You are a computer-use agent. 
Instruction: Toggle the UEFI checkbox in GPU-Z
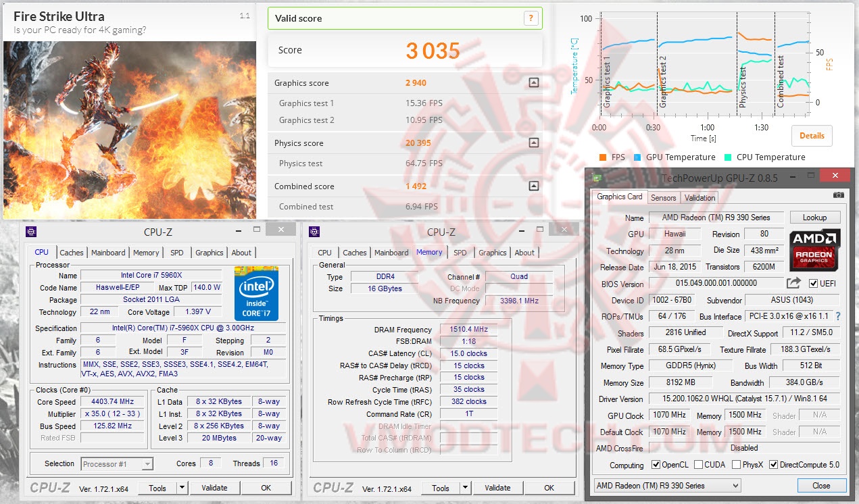[813, 283]
